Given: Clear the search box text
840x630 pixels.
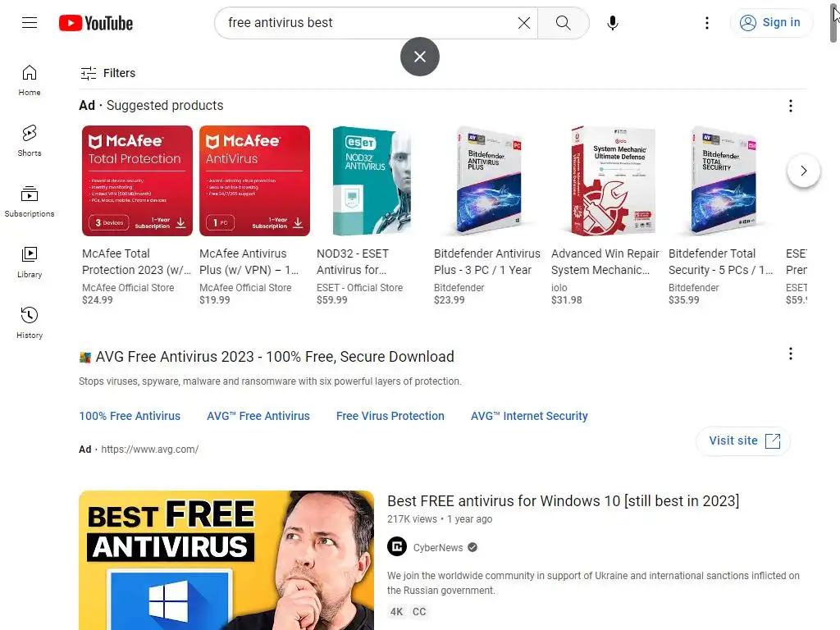Looking at the screenshot, I should [x=524, y=22].
